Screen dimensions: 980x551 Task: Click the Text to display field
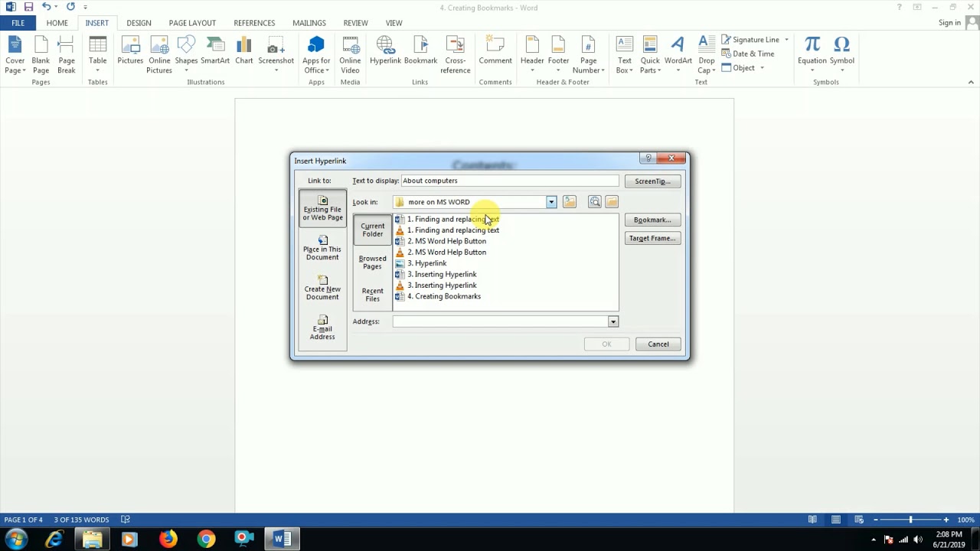point(509,181)
